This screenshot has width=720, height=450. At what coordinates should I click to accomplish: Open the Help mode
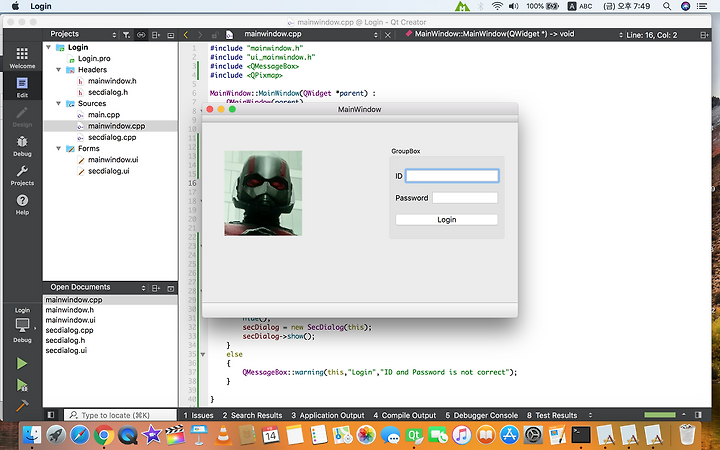[x=22, y=205]
